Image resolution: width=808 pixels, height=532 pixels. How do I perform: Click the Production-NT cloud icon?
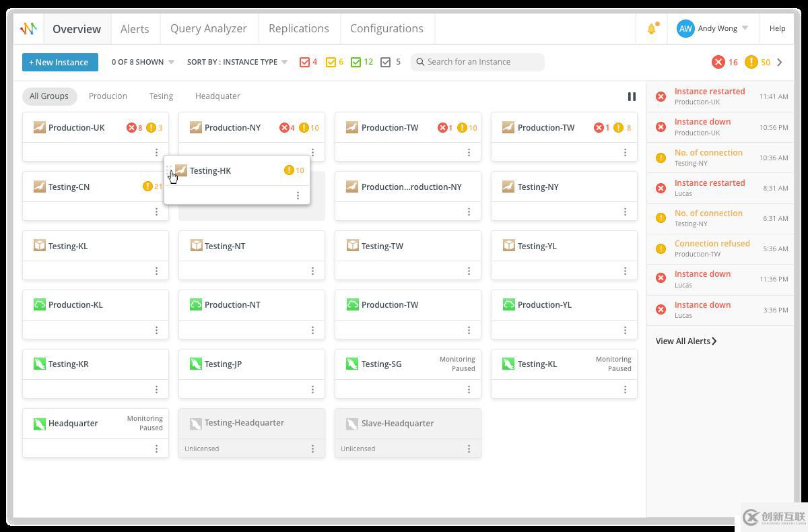pos(196,304)
